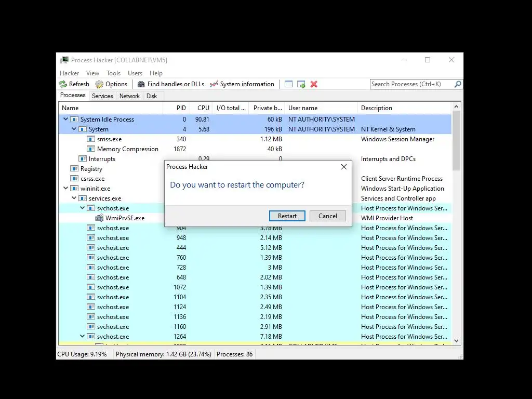The image size is (532, 399).
Task: Open the Hacker menu
Action: click(x=69, y=73)
